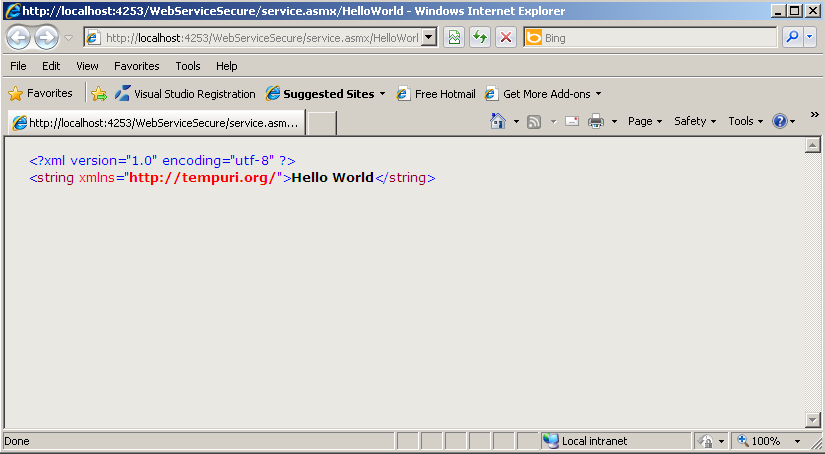This screenshot has height=454, width=825.
Task: Select the localhost service.asmx tab
Action: tap(156, 123)
